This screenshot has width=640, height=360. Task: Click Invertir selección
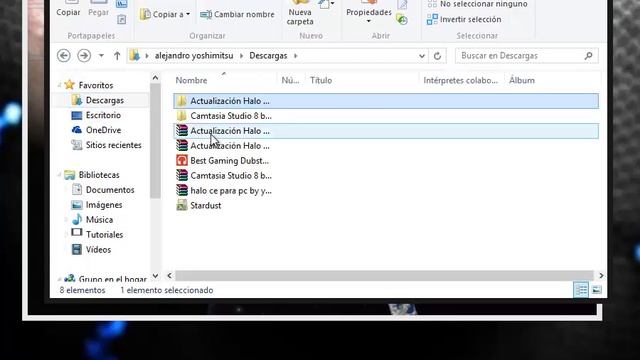[x=464, y=19]
